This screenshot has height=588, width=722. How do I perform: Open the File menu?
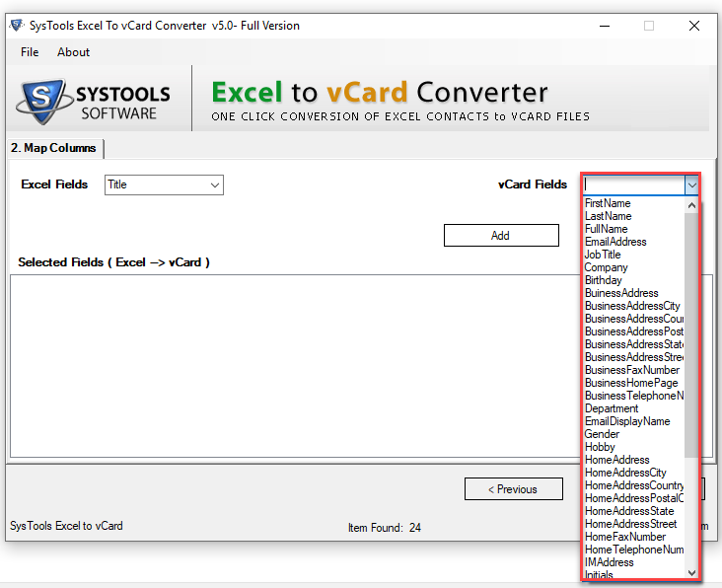(x=30, y=52)
